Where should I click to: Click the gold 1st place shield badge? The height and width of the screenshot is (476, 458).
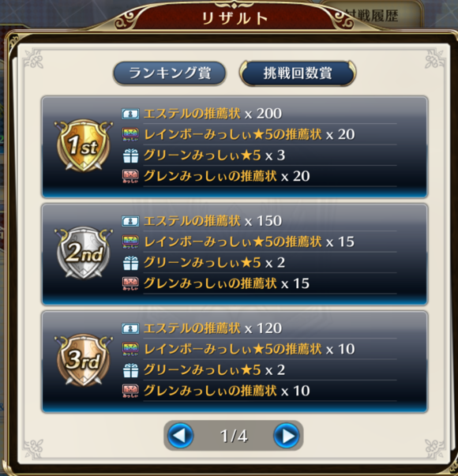pos(84,145)
